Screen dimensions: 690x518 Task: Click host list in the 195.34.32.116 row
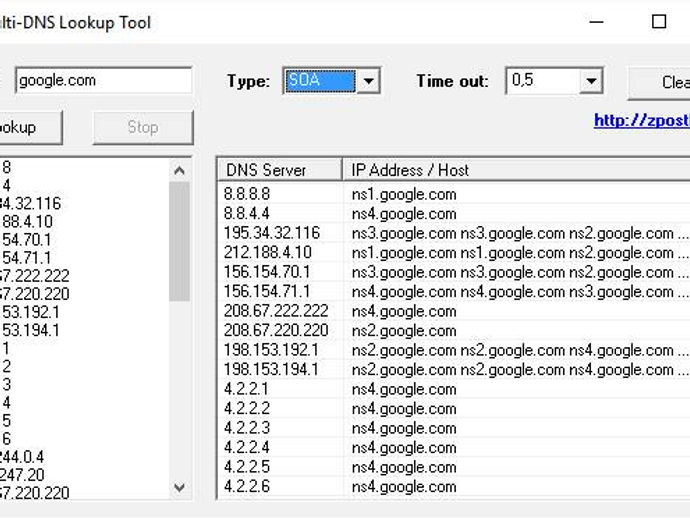(x=520, y=233)
